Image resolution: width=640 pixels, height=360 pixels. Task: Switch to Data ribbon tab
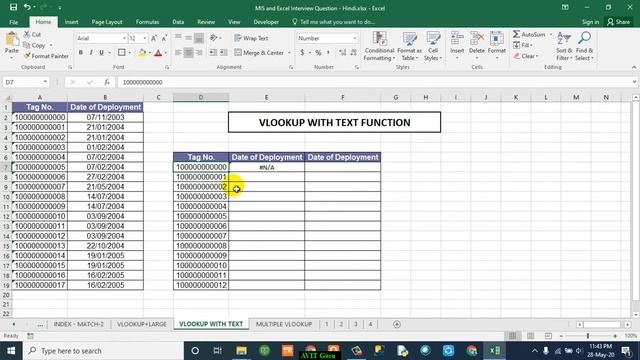pyautogui.click(x=178, y=22)
